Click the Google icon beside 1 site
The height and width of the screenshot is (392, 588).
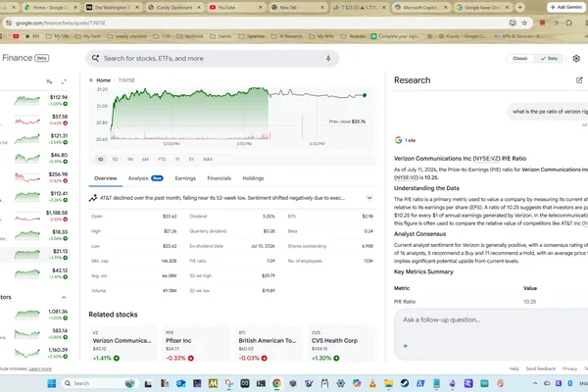click(398, 140)
